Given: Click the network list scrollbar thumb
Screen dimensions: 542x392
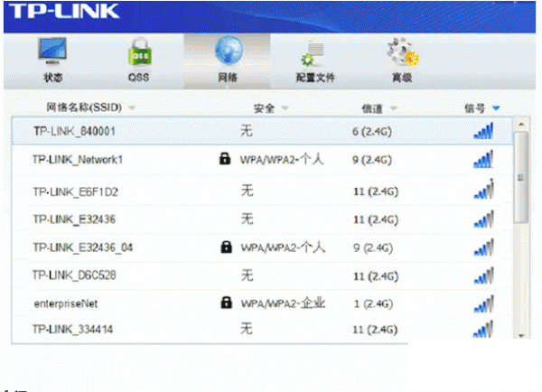Looking at the screenshot, I should (x=521, y=177).
